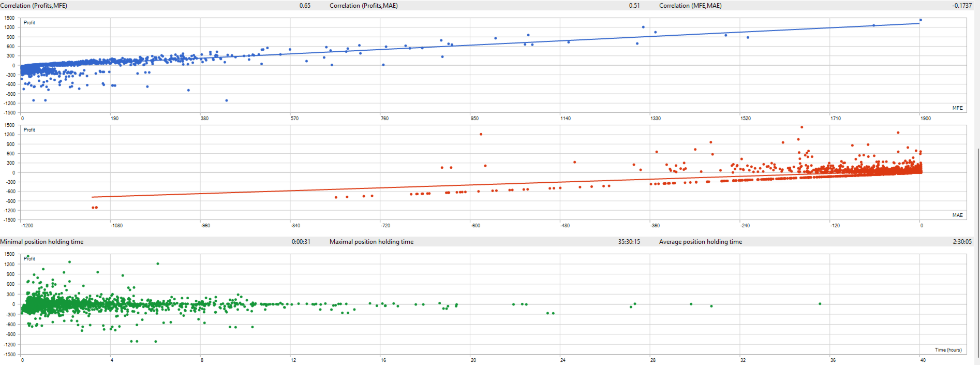Click the 'Correlation (Profits,MFE)' label
Screen dimensions: 980x365
point(34,6)
